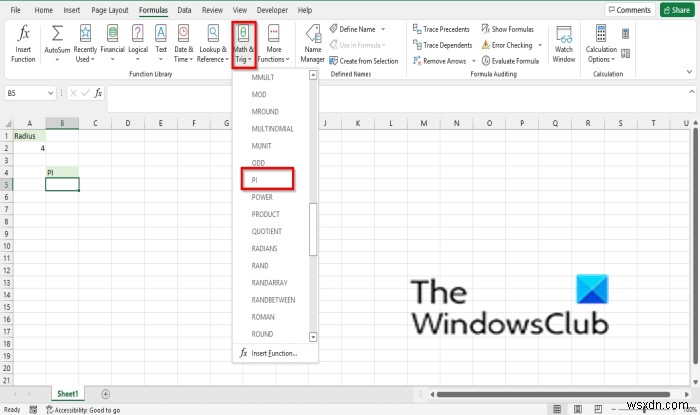Open the Insert Function dialog icon
This screenshot has height=415, width=700.
click(x=23, y=33)
